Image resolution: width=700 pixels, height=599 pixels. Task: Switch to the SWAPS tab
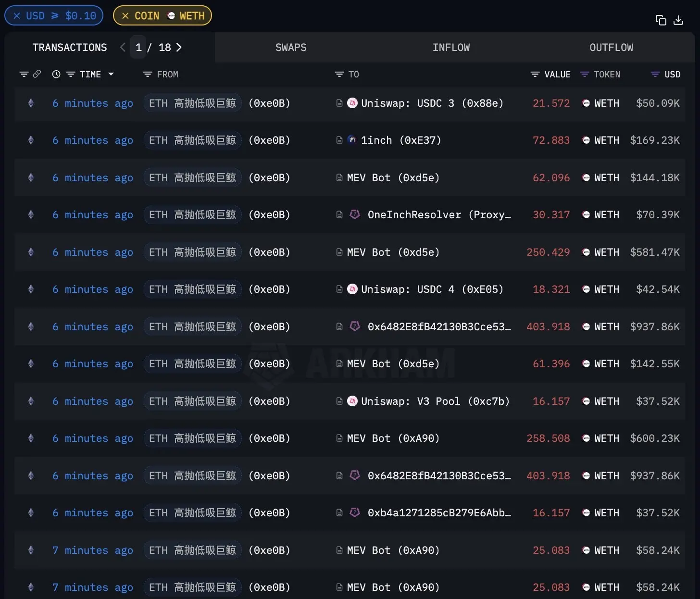291,47
